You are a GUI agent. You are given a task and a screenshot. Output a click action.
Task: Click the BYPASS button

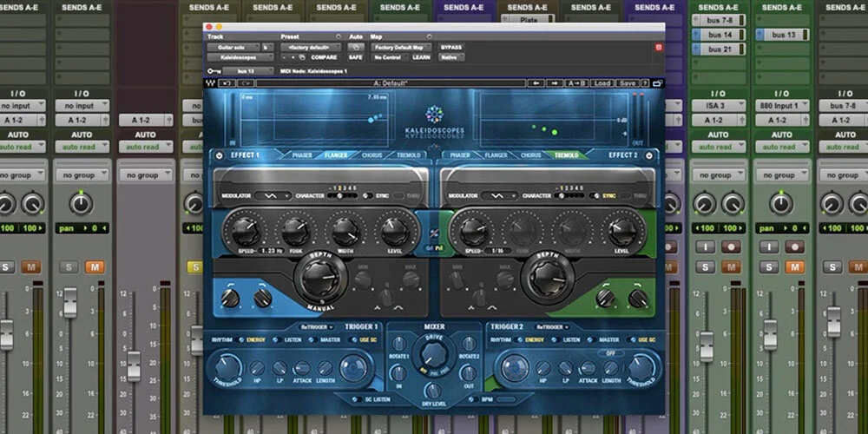tap(451, 48)
